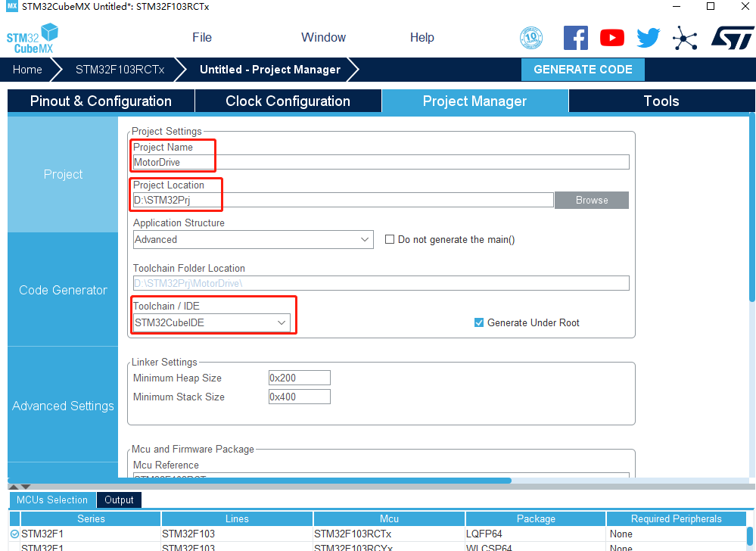Open the Code Generator side section

pyautogui.click(x=63, y=290)
